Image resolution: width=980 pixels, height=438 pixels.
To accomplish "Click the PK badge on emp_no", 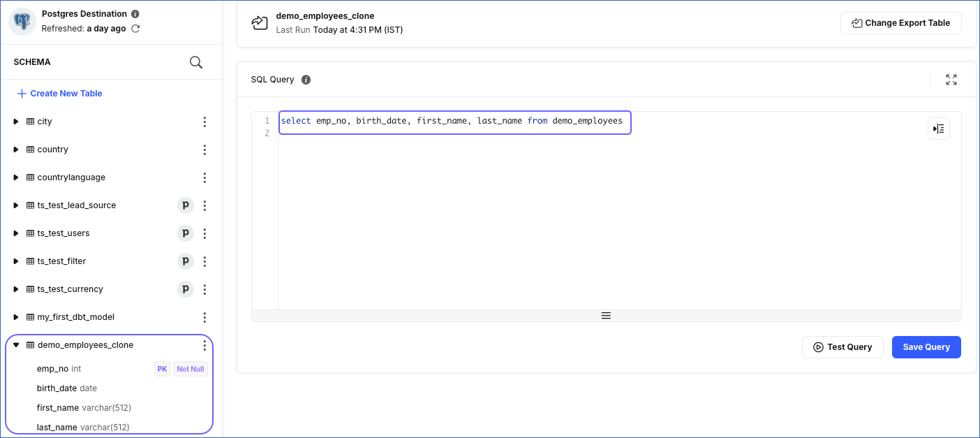I will point(162,369).
